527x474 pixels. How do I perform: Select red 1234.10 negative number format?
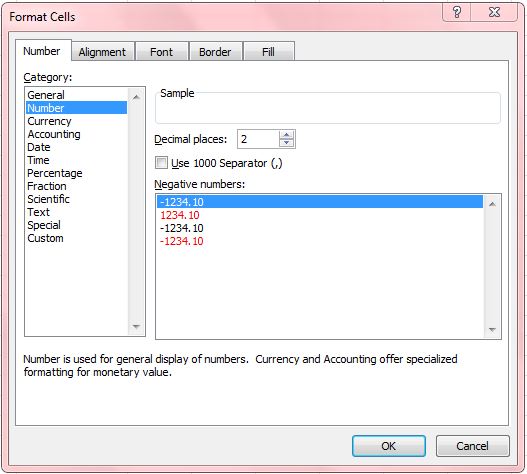[180, 215]
